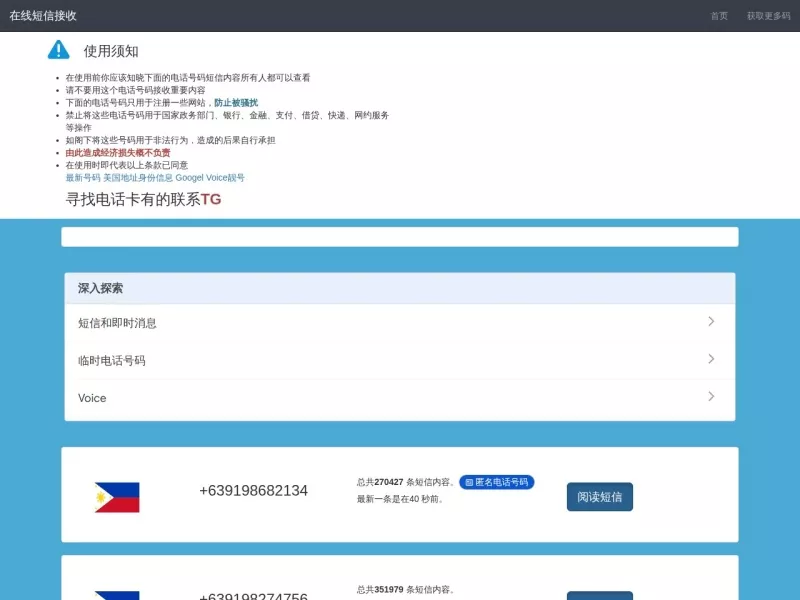This screenshot has width=800, height=600.
Task: Click the 请不要用这个电话号码接收重要内容 line
Action: (136, 90)
